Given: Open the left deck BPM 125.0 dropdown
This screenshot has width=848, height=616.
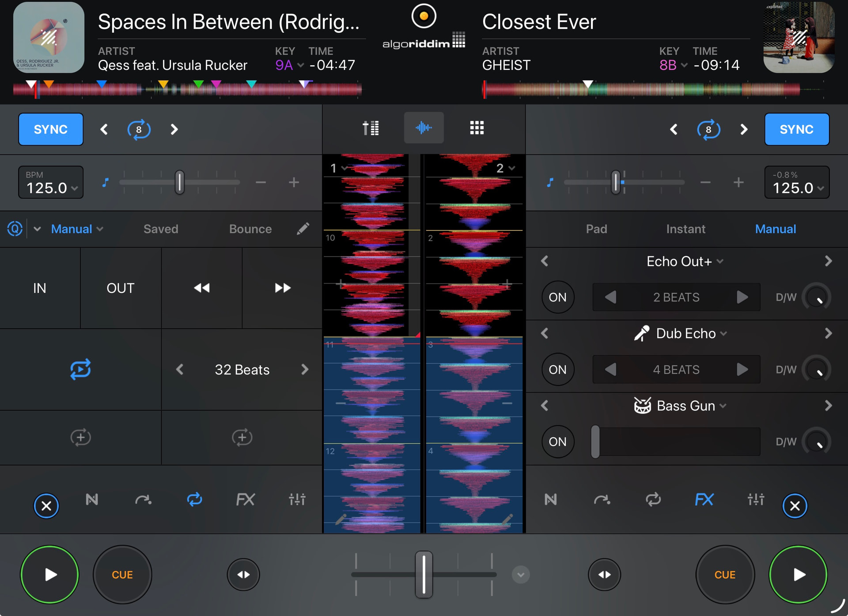Looking at the screenshot, I should (51, 183).
